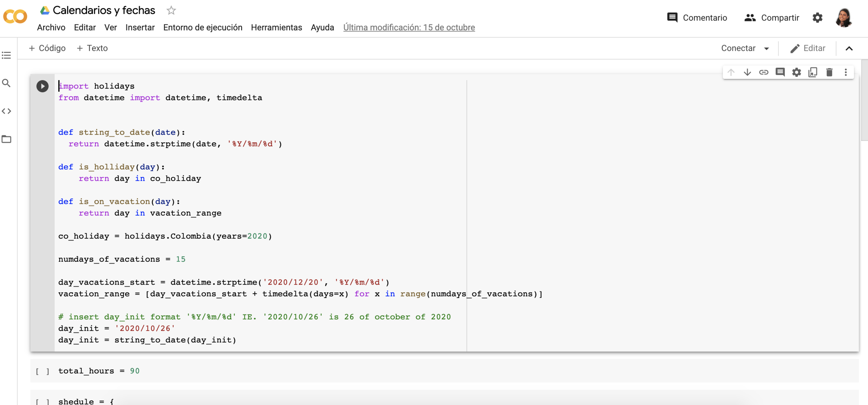868x405 pixels.
Task: Open the Herramientas menu
Action: click(x=276, y=27)
